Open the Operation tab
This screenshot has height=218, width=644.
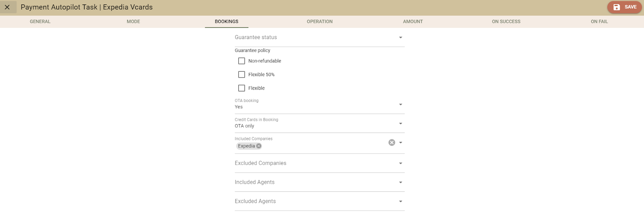tap(320, 22)
